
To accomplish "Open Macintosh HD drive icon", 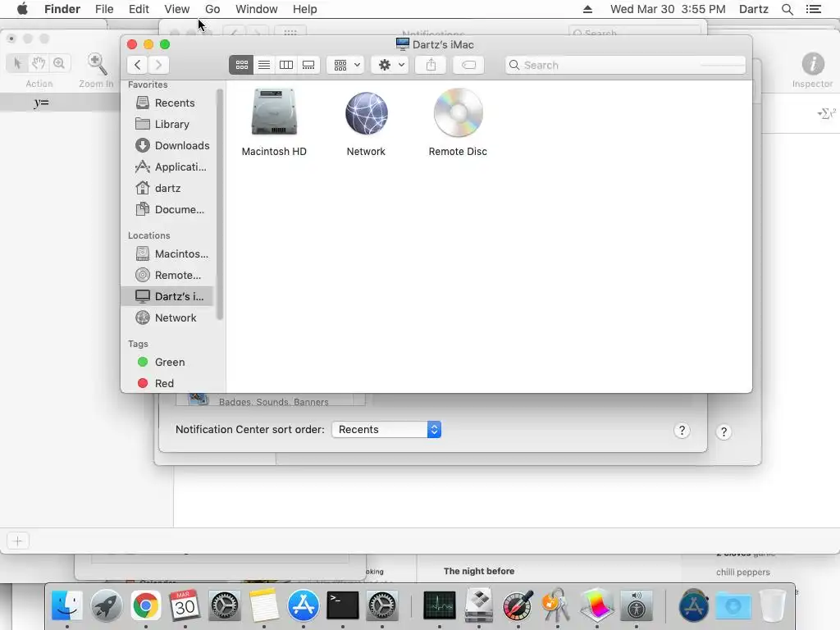I will tap(274, 112).
